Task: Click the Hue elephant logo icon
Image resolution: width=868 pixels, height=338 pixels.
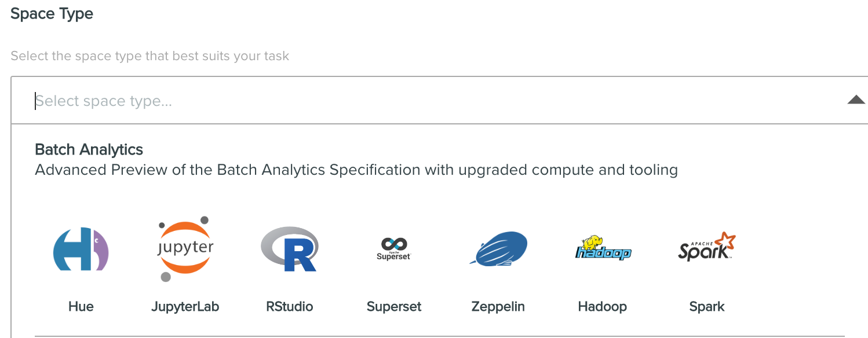Action: pos(81,249)
